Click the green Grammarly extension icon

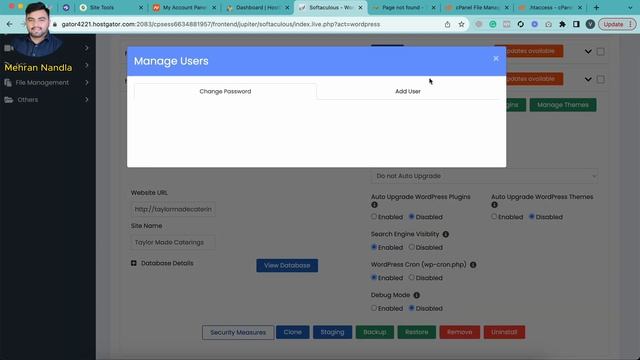493,24
